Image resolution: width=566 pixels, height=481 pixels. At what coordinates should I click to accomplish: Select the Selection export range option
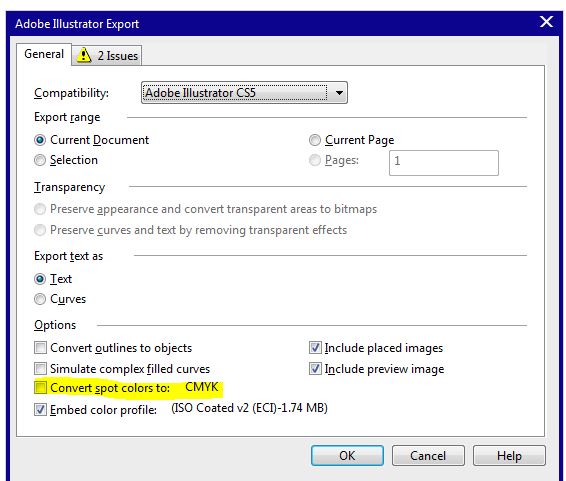pos(40,160)
